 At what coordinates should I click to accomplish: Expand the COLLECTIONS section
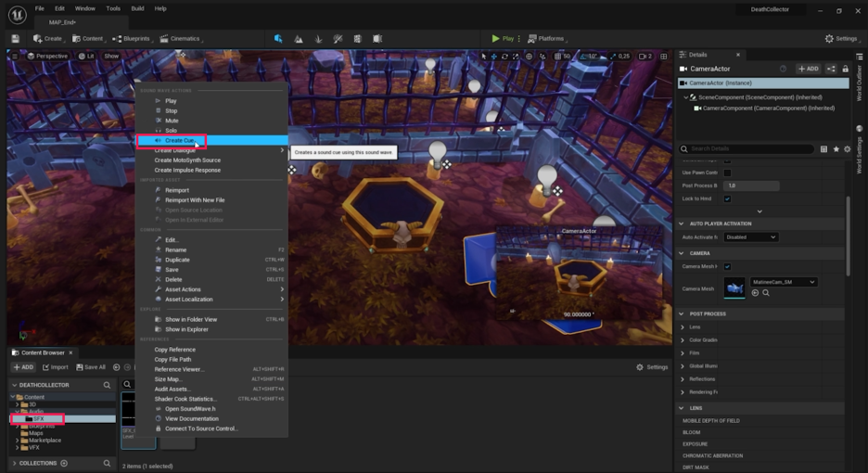(x=15, y=463)
